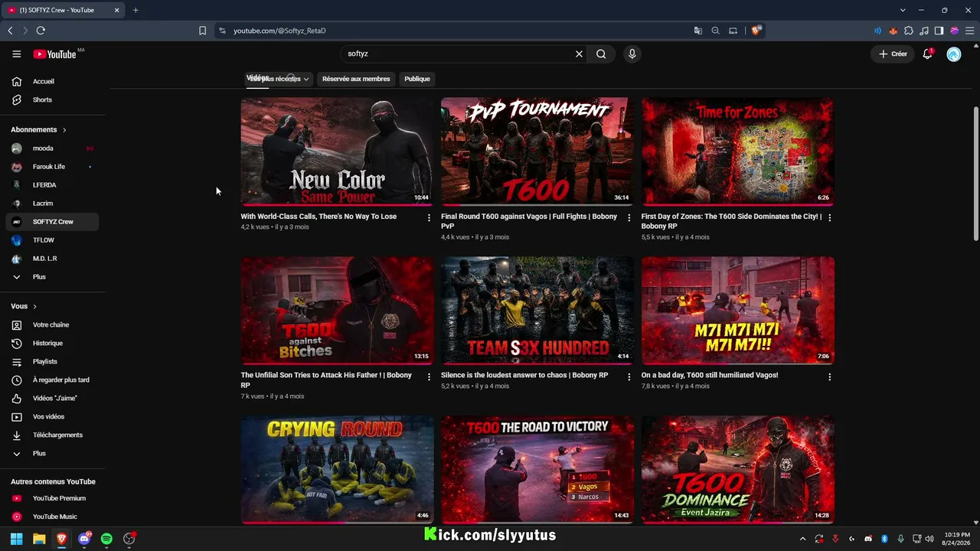Start voice search with the microphone icon
This screenshot has height=551, width=980.
632,54
